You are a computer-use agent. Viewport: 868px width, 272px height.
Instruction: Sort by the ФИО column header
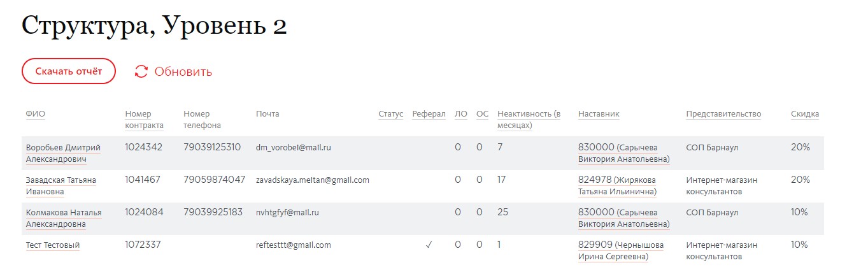[x=36, y=114]
